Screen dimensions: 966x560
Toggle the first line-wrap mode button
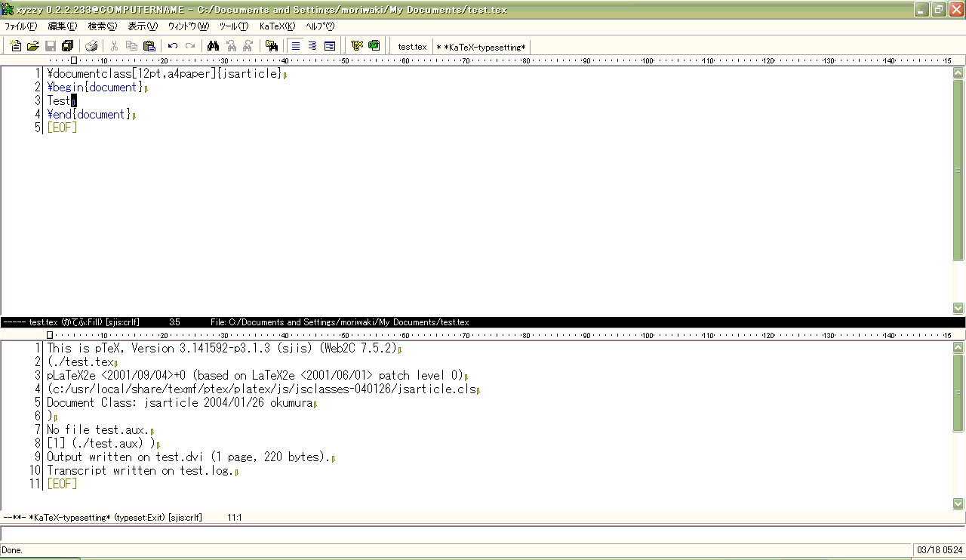(x=296, y=46)
